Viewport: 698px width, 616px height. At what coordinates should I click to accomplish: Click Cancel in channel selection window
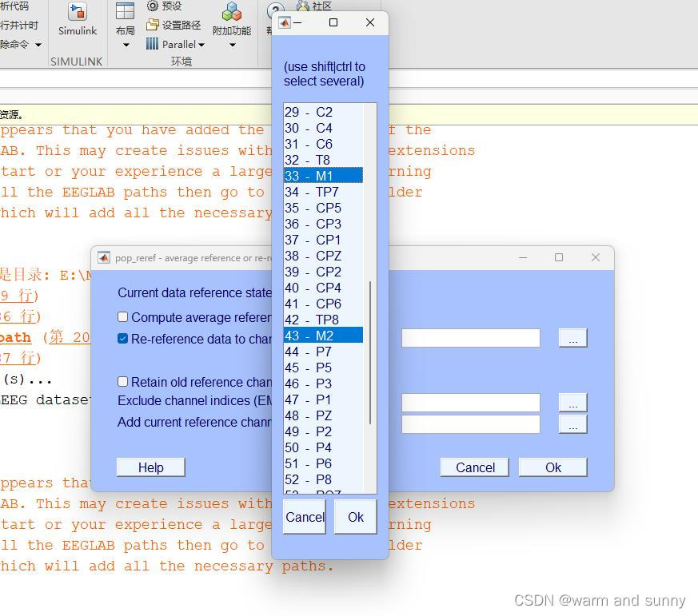tap(305, 516)
